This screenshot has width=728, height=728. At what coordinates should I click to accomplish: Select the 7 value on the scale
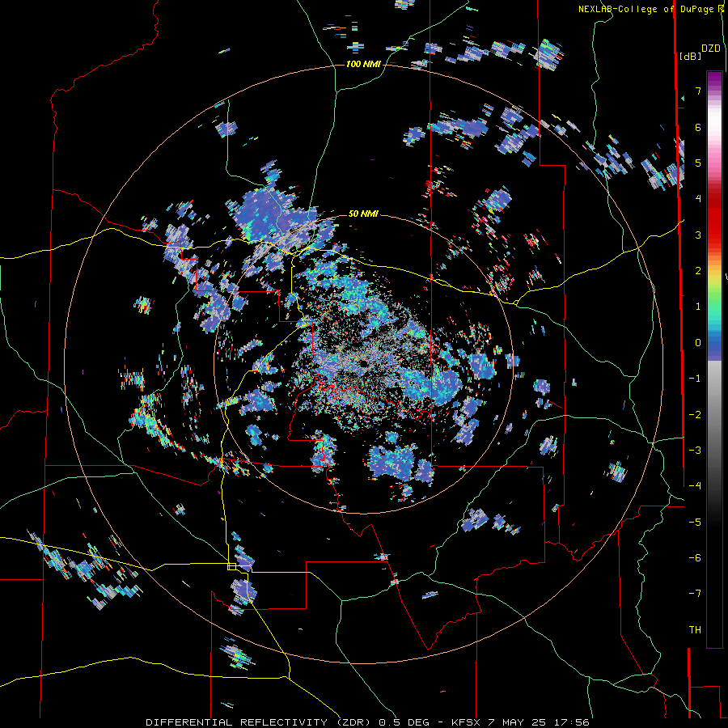click(x=698, y=91)
